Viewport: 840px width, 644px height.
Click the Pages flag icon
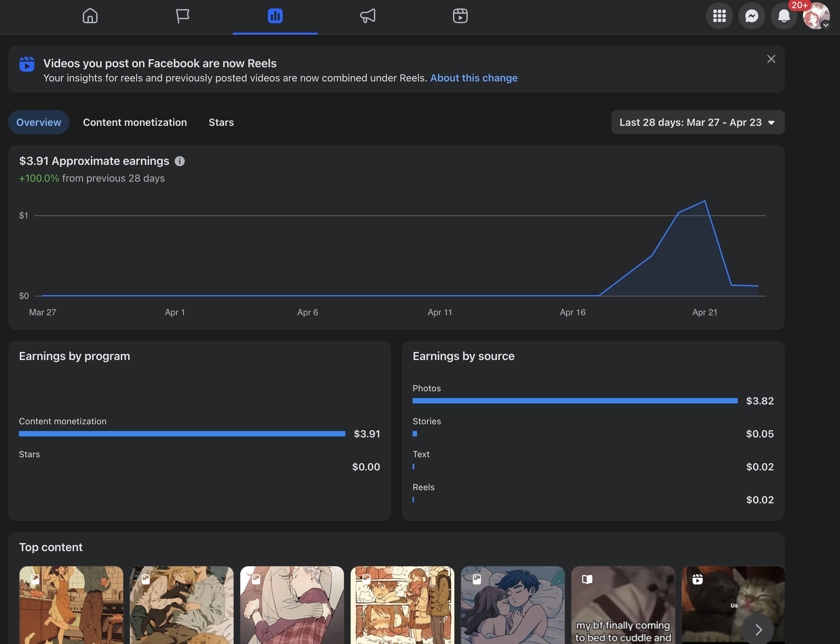click(182, 16)
